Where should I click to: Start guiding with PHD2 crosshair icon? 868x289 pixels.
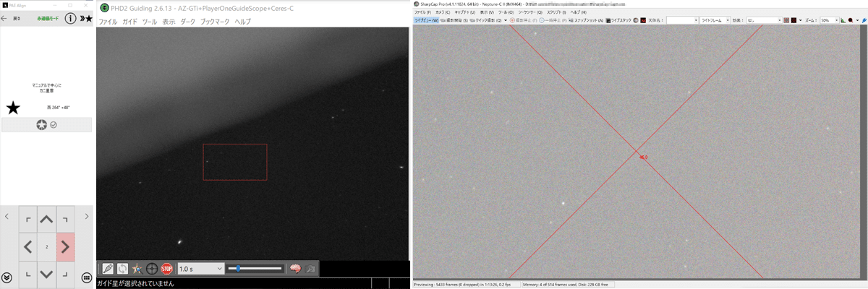(152, 268)
